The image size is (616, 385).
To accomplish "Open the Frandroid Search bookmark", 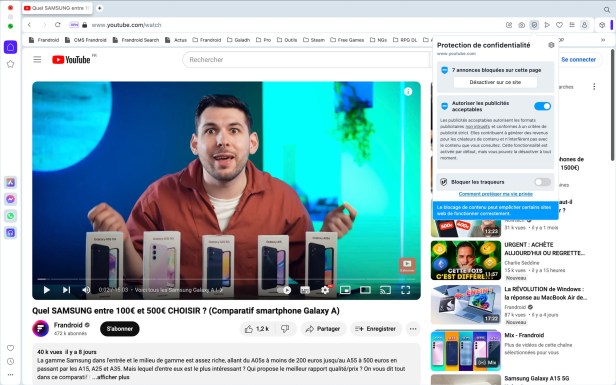I will tap(136, 40).
